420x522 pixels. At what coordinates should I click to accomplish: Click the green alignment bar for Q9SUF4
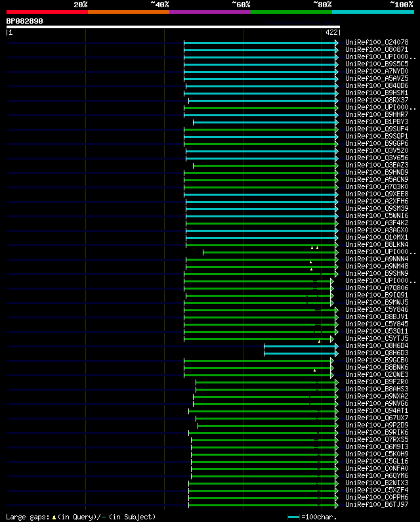tap(260, 129)
